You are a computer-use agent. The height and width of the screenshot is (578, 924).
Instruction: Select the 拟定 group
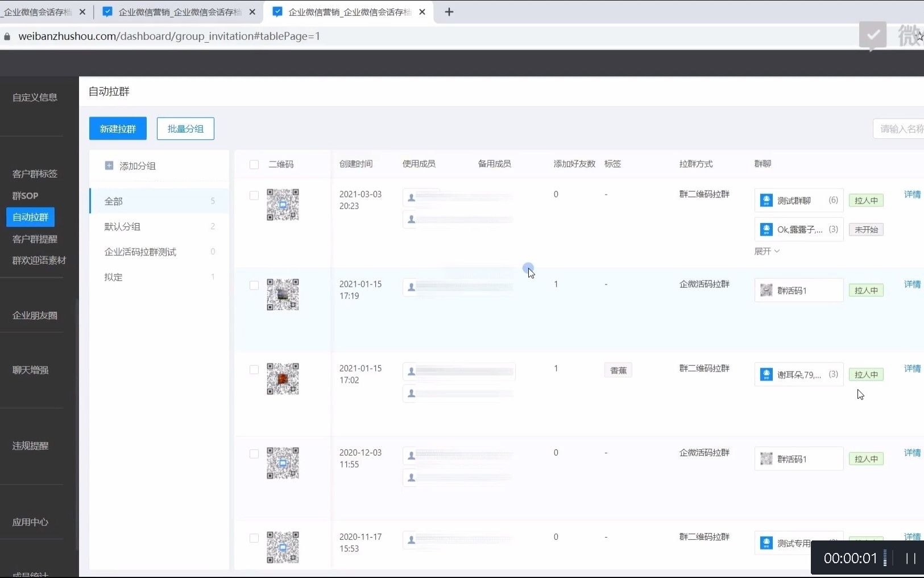[159, 277]
